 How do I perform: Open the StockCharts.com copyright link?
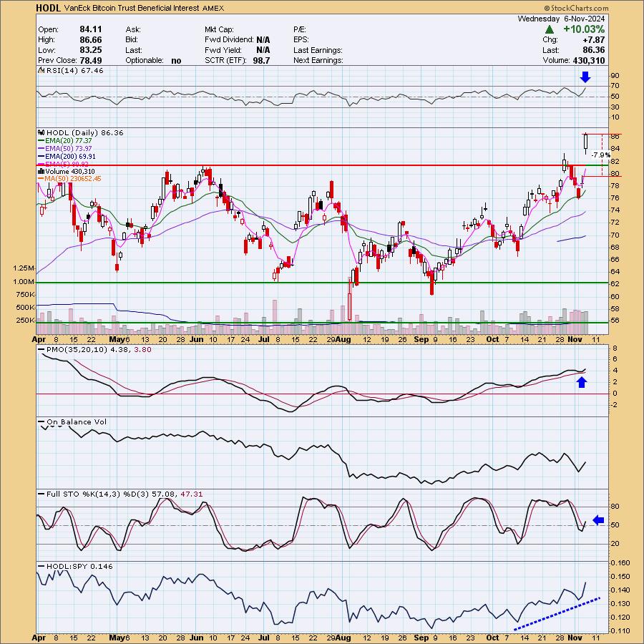click(x=576, y=8)
